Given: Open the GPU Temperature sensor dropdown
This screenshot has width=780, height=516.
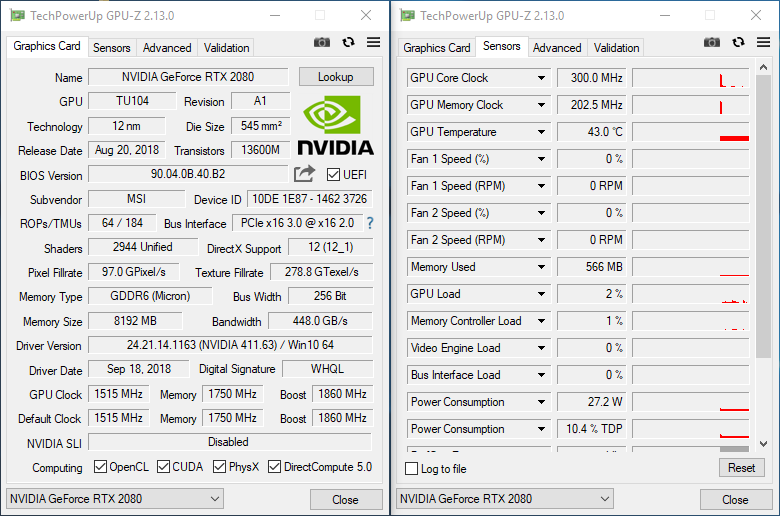Looking at the screenshot, I should [541, 132].
